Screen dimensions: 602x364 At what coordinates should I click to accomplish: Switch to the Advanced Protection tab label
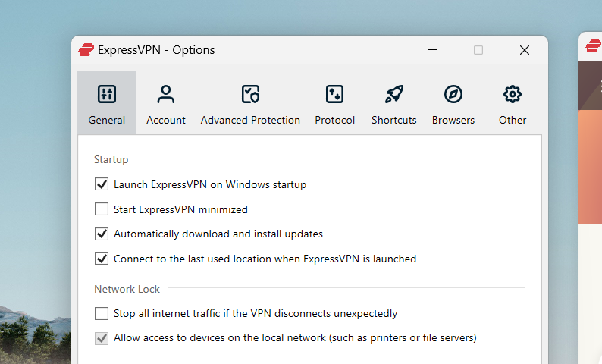click(x=250, y=120)
